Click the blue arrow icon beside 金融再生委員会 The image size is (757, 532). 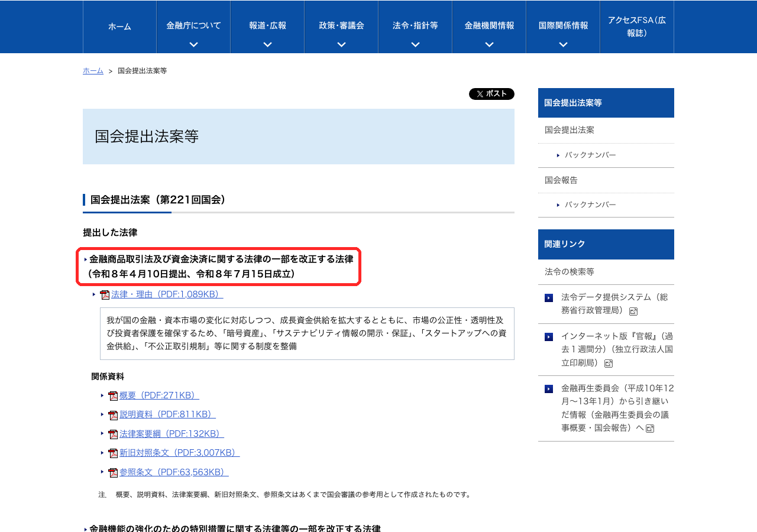(549, 389)
